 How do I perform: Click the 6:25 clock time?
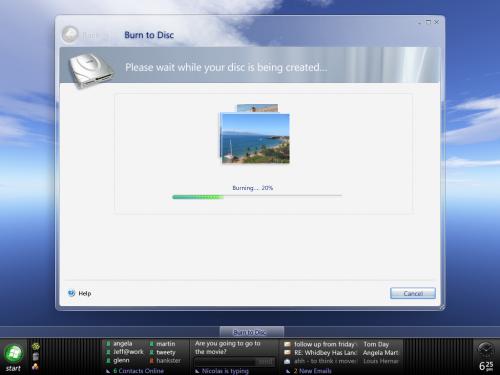point(486,366)
